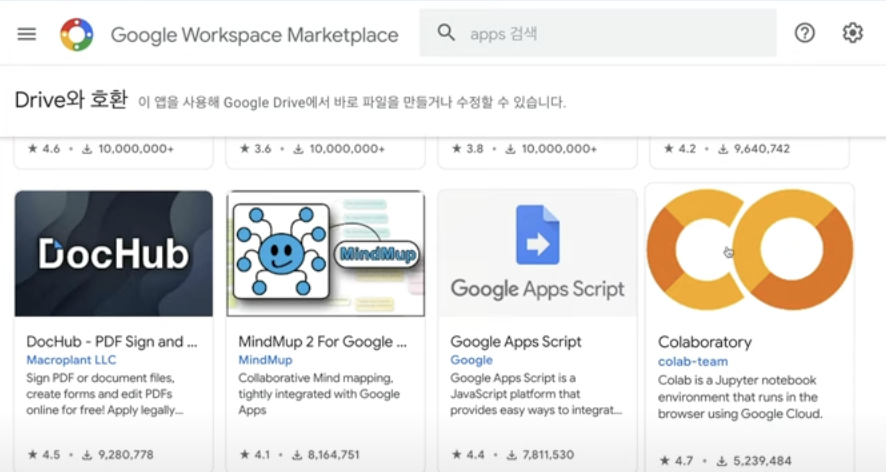Visit developer Macroplant LLC
This screenshot has height=472, width=886.
click(71, 360)
